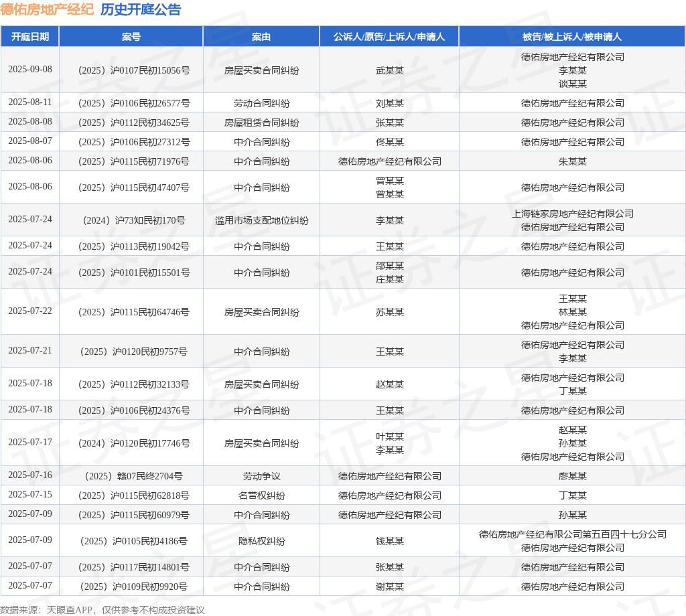Select case number (2025)沪0115民初64746号
The image size is (686, 616).
pyautogui.click(x=134, y=312)
